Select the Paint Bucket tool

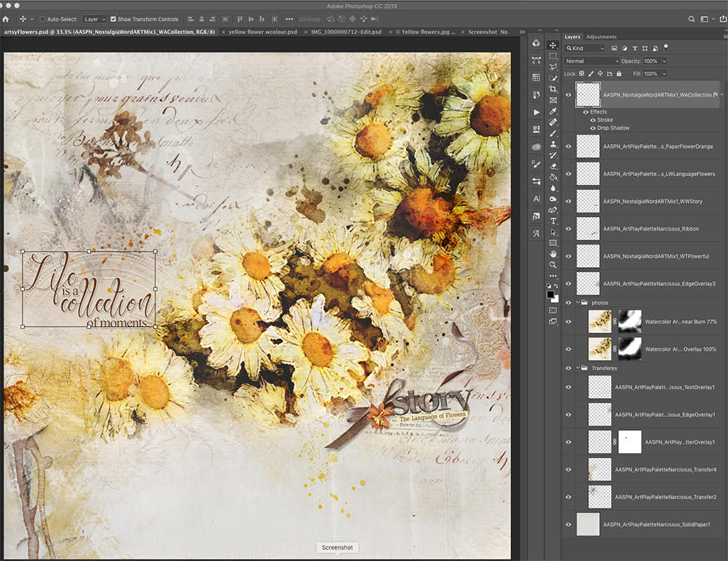coord(553,178)
